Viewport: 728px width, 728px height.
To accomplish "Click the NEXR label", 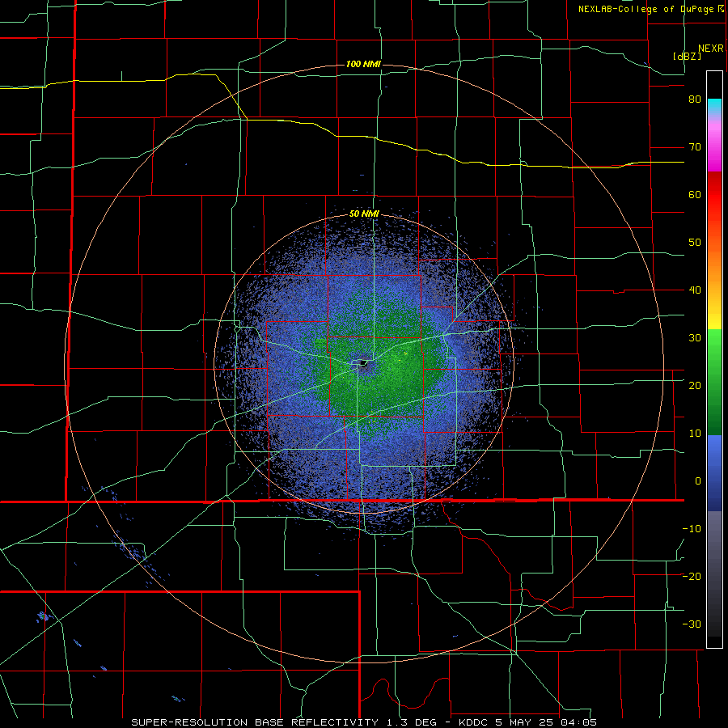I will pyautogui.click(x=710, y=49).
